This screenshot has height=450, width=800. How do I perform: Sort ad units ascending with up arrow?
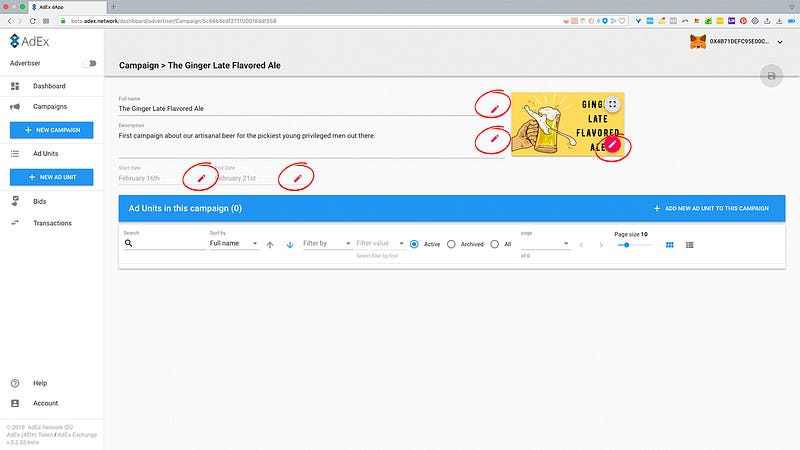coord(270,245)
